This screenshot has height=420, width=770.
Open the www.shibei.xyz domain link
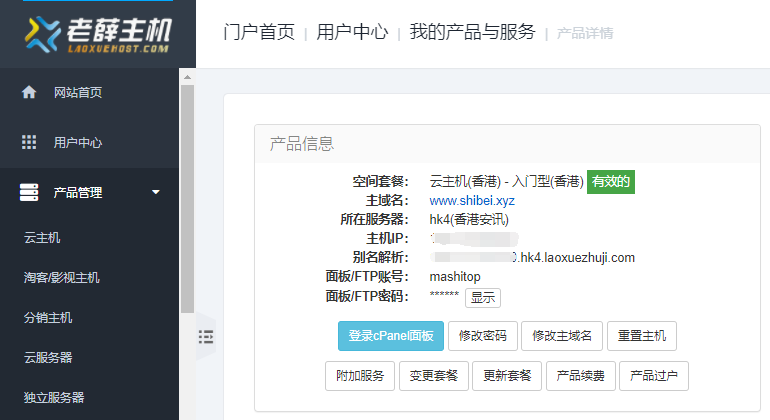coord(472,201)
